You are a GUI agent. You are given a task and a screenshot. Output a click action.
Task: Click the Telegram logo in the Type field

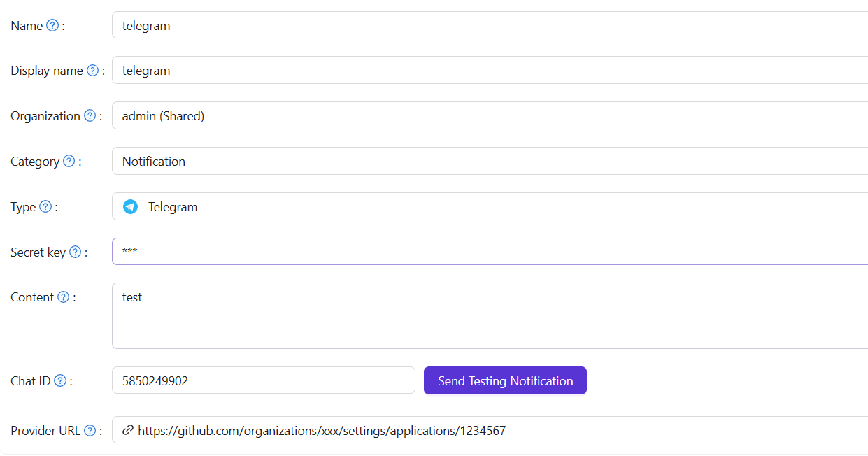click(x=131, y=206)
